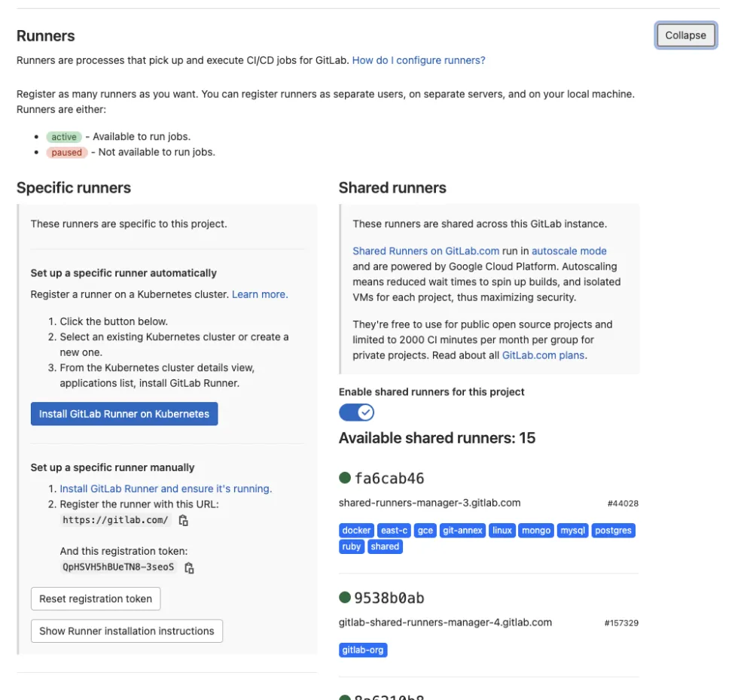Select the registration token text field

point(118,567)
